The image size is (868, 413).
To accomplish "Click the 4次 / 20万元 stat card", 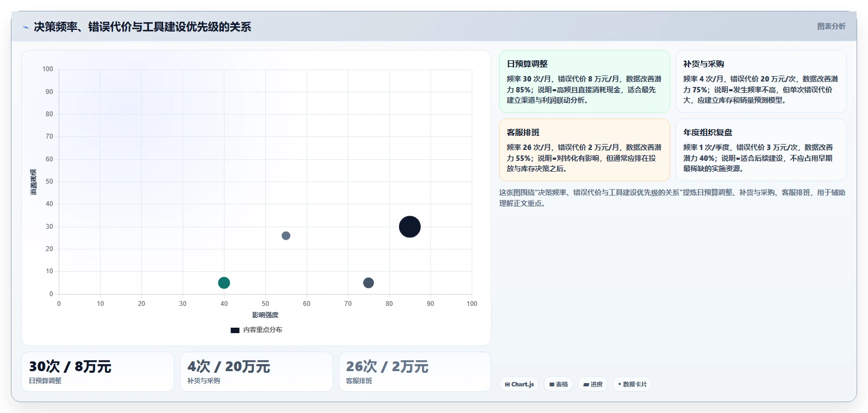I will [257, 372].
